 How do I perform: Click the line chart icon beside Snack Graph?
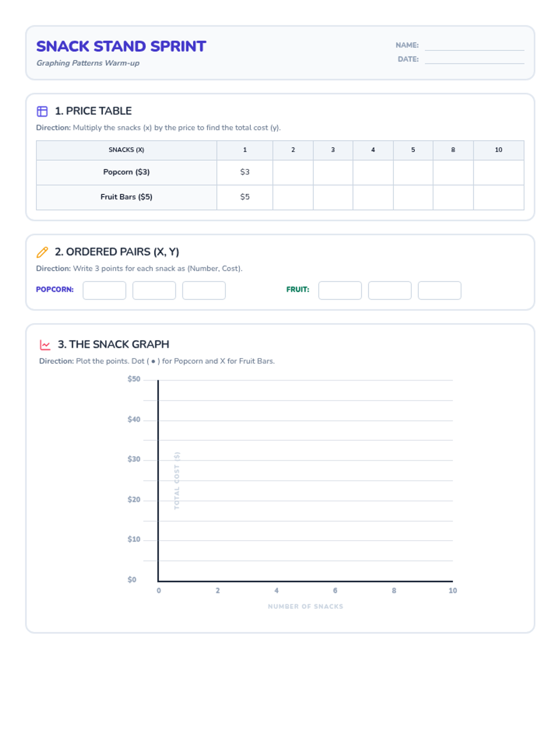pyautogui.click(x=45, y=345)
